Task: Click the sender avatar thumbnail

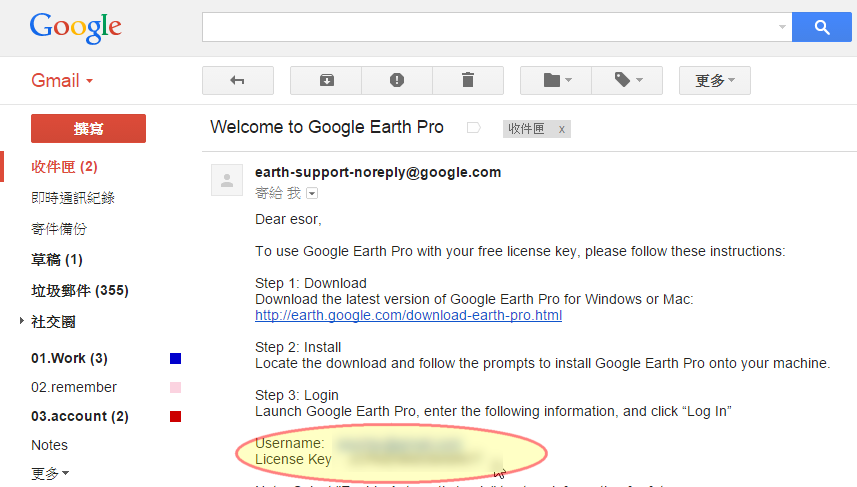Action: (227, 181)
